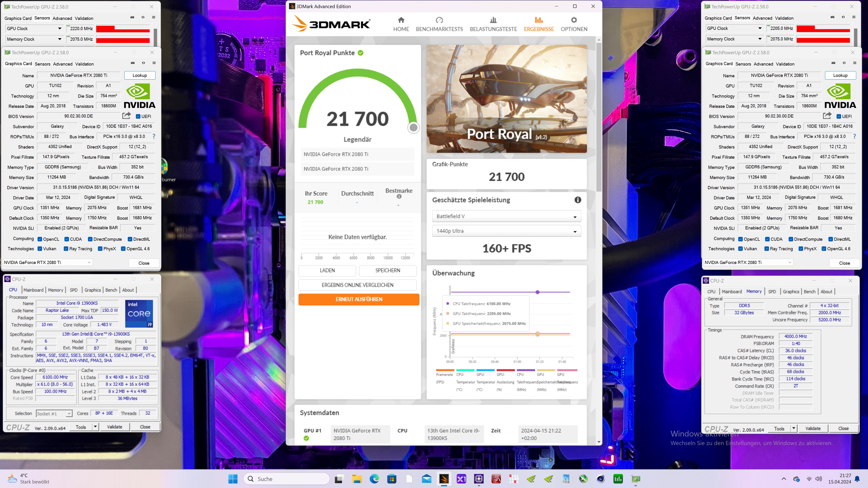Open GPU Clock sensor dropdown in top-right GPU-Z

[x=735, y=28]
